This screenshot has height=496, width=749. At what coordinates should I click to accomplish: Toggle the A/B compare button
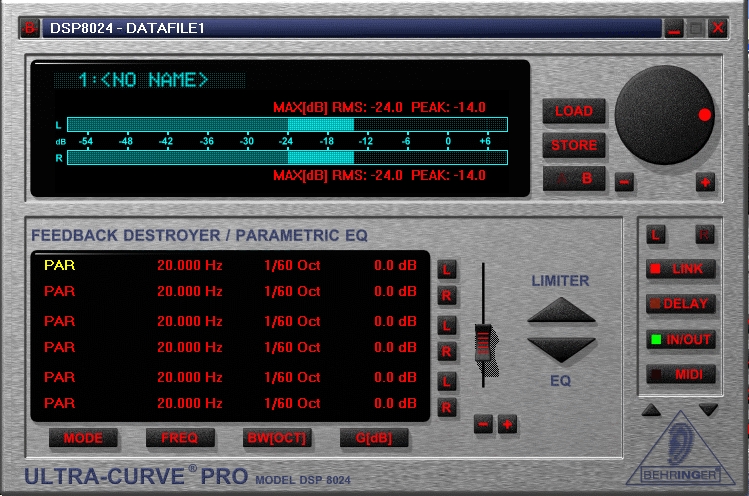[574, 179]
